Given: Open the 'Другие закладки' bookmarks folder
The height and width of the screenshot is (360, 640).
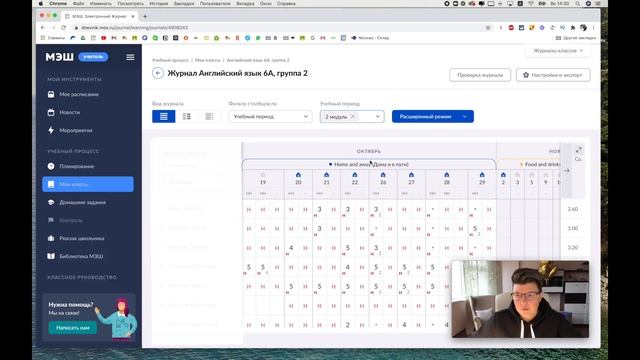Looking at the screenshot, I should [x=576, y=38].
